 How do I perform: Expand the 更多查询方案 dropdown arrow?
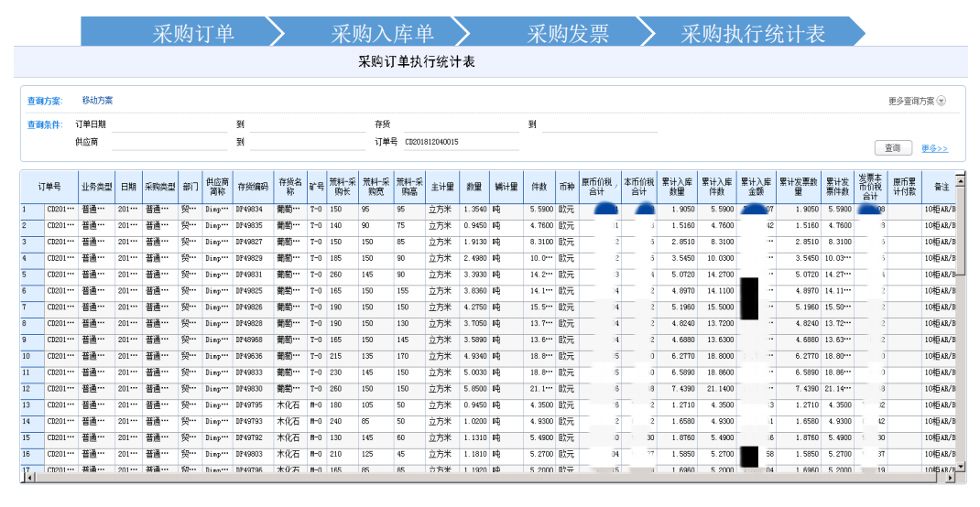coord(941,101)
